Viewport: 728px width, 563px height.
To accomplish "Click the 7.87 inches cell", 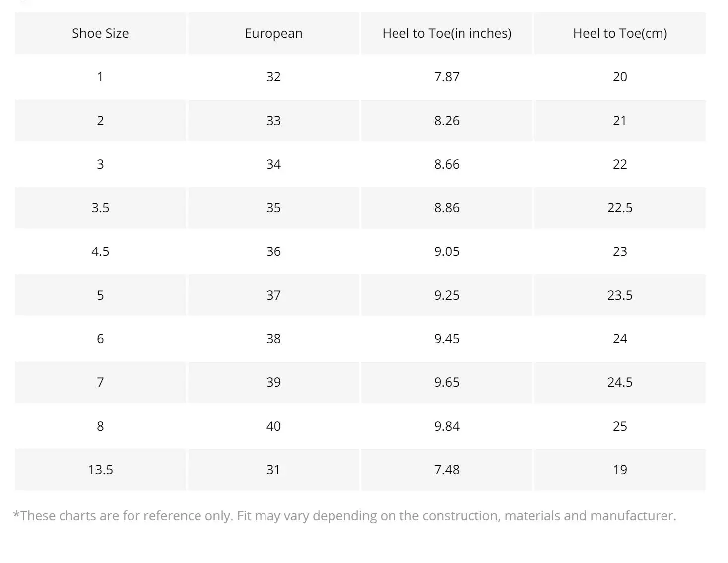I will [x=447, y=77].
